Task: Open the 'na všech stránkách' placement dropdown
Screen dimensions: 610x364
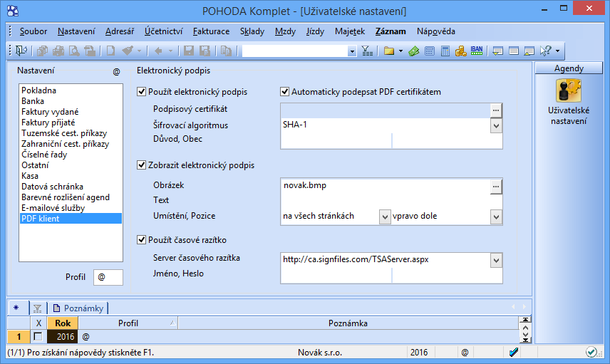Action: (x=384, y=216)
